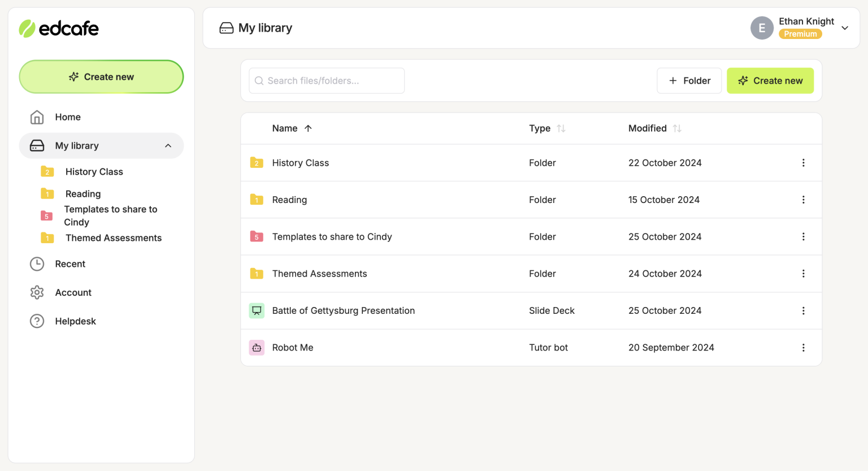Click the red Templates to share folder icon in table
The height and width of the screenshot is (471, 868).
click(x=257, y=237)
